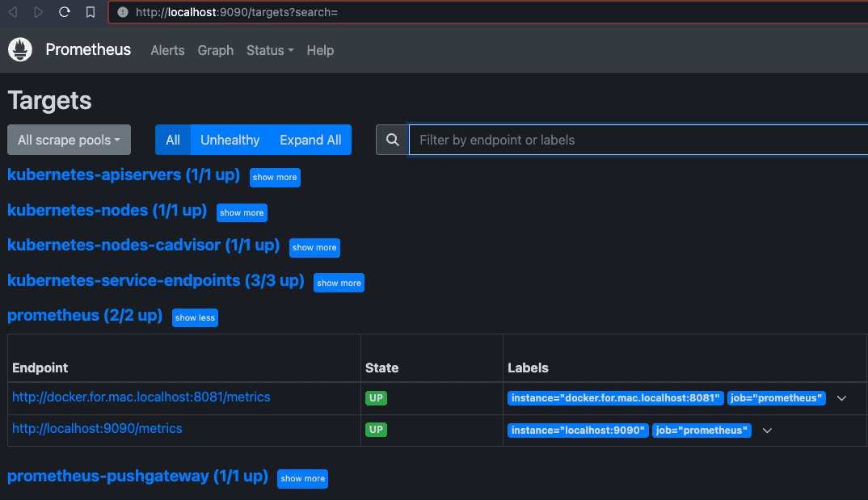Viewport: 868px width, 500px height.
Task: Select the All targets filter
Action: (173, 140)
